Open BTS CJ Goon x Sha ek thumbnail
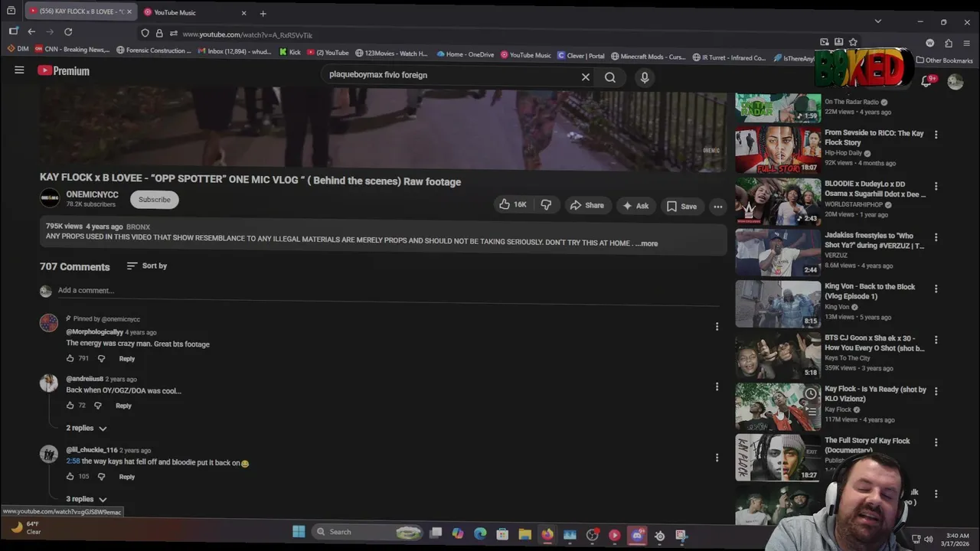 click(778, 355)
